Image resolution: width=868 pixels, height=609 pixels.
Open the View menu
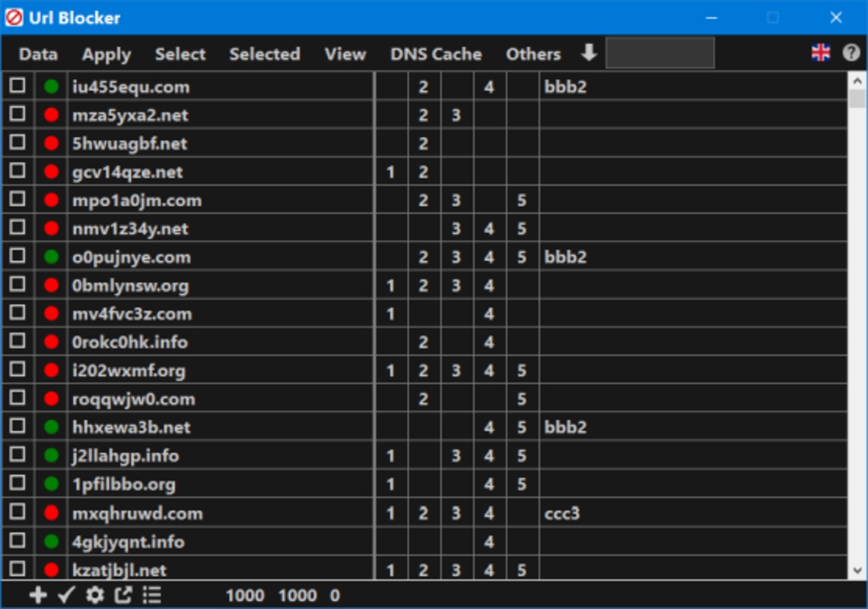tap(345, 54)
